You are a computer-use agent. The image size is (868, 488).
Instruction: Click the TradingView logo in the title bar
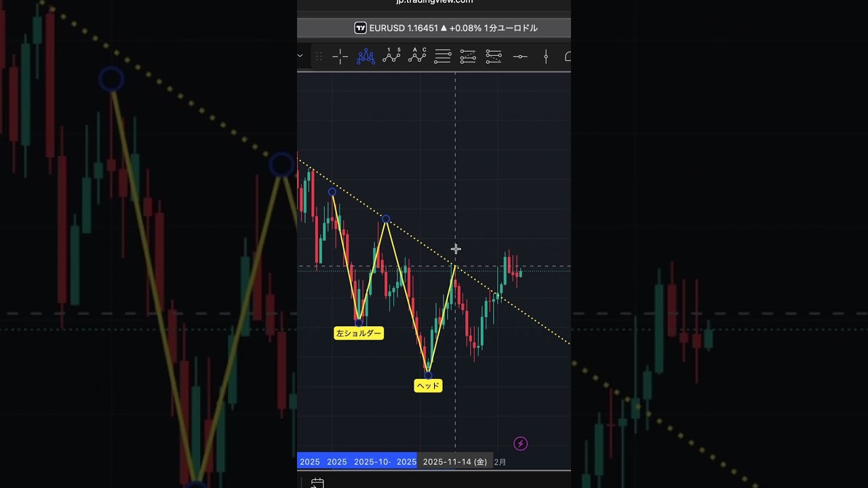[361, 28]
